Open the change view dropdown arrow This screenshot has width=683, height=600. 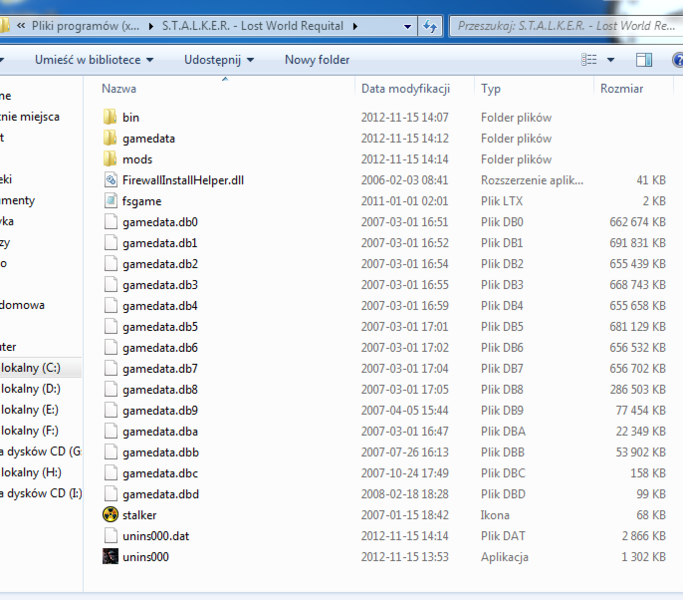[611, 60]
